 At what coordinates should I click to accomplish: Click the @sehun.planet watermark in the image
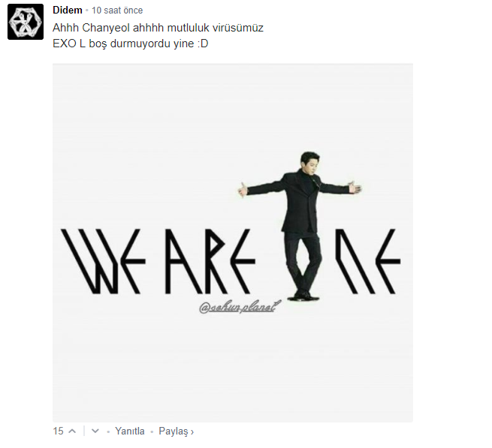pyautogui.click(x=240, y=307)
